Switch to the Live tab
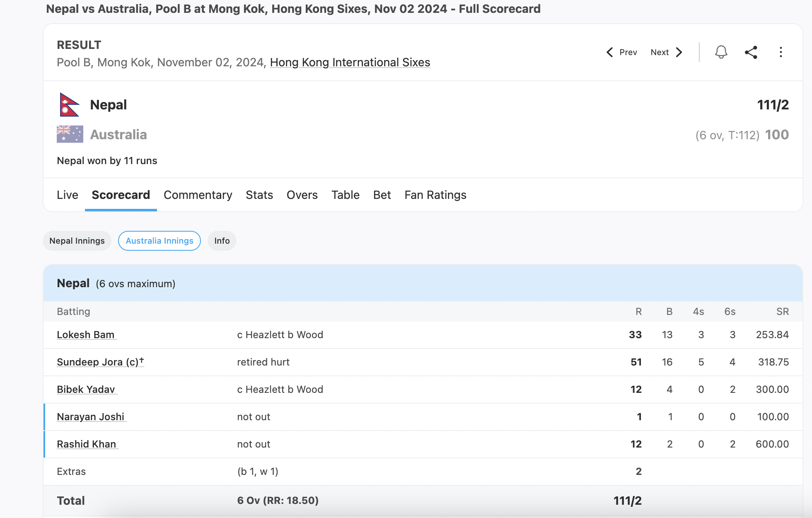The height and width of the screenshot is (518, 812). tap(68, 195)
